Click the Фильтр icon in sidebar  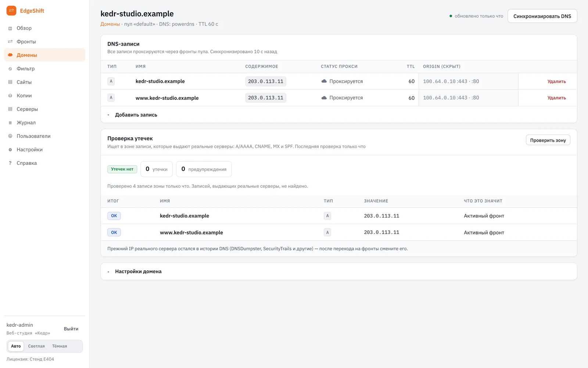[x=10, y=69]
